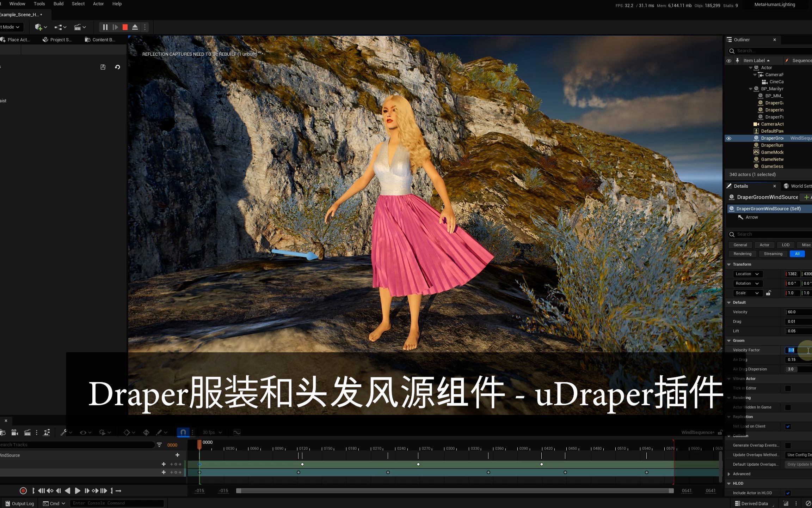
Task: Expand the Advanced section
Action: point(729,474)
